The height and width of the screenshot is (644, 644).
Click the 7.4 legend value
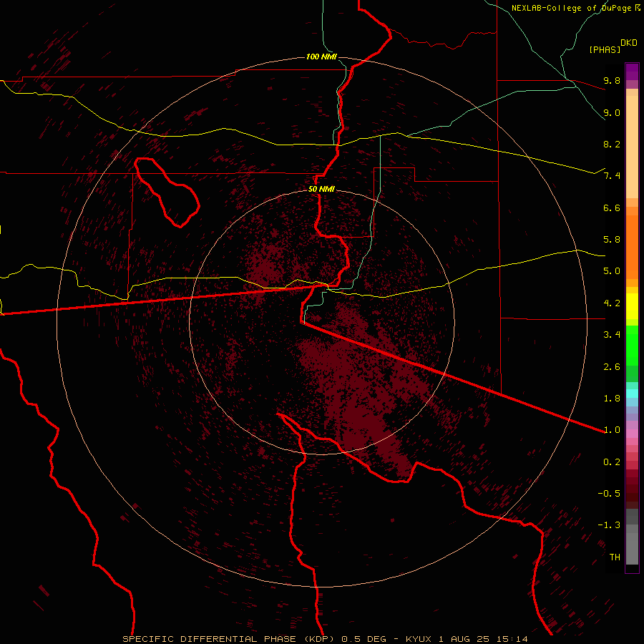point(612,176)
